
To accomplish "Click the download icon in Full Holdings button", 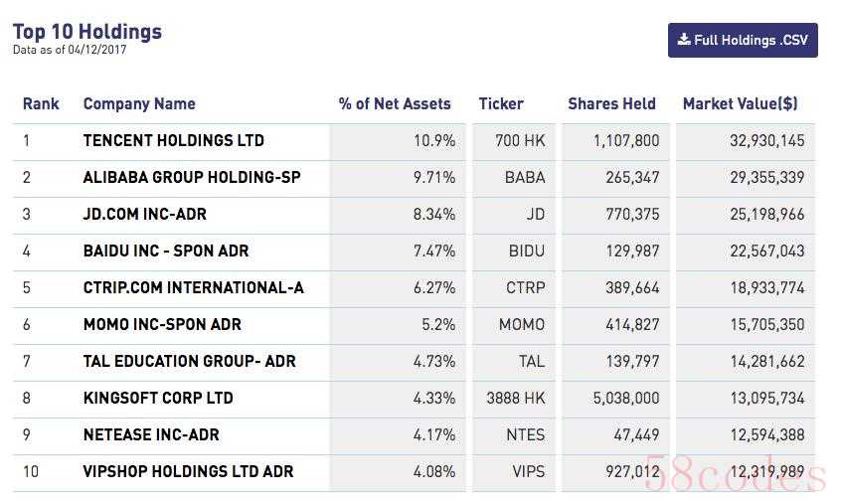I will pos(684,40).
